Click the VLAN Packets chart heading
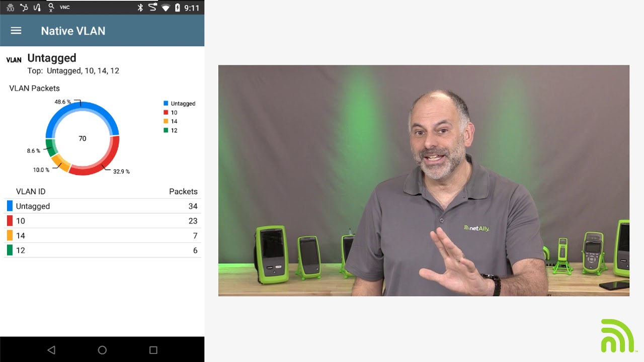The height and width of the screenshot is (362, 644). tap(34, 88)
